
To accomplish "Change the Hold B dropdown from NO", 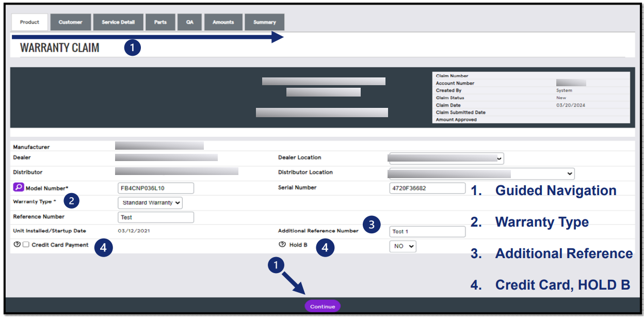I will [x=403, y=246].
